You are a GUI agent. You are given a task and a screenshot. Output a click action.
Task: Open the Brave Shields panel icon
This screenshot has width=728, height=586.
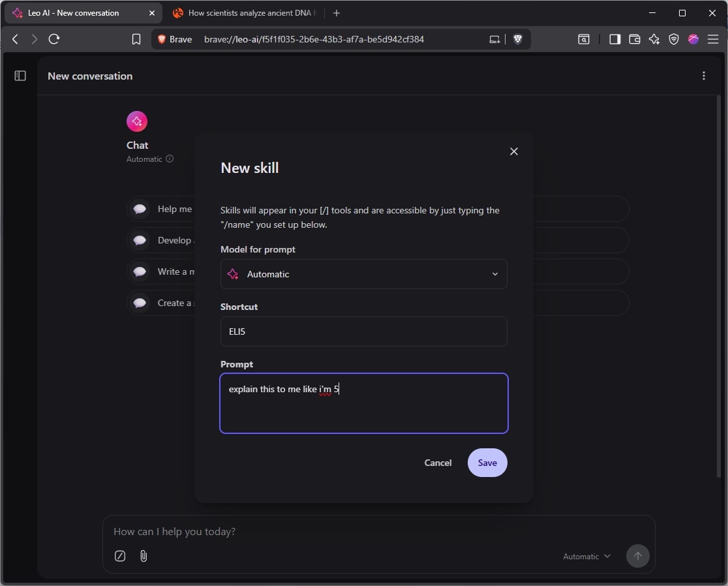click(673, 39)
